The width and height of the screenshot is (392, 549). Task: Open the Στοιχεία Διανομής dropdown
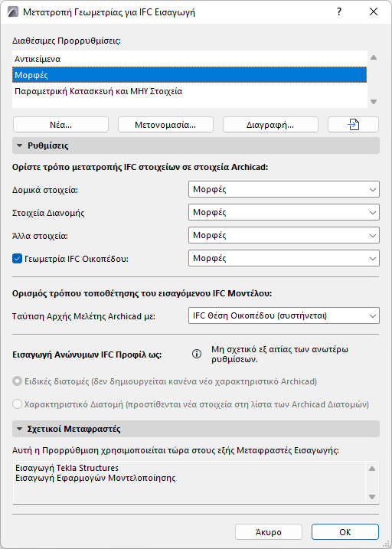(x=284, y=213)
